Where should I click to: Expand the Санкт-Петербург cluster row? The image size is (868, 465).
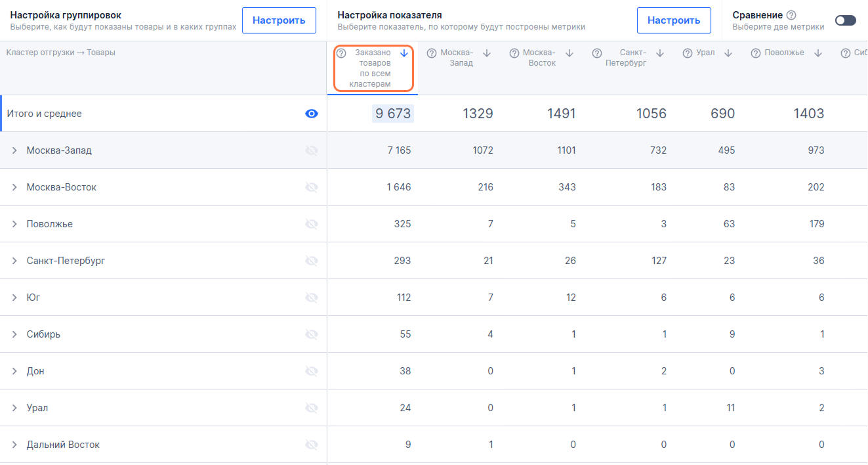(14, 261)
